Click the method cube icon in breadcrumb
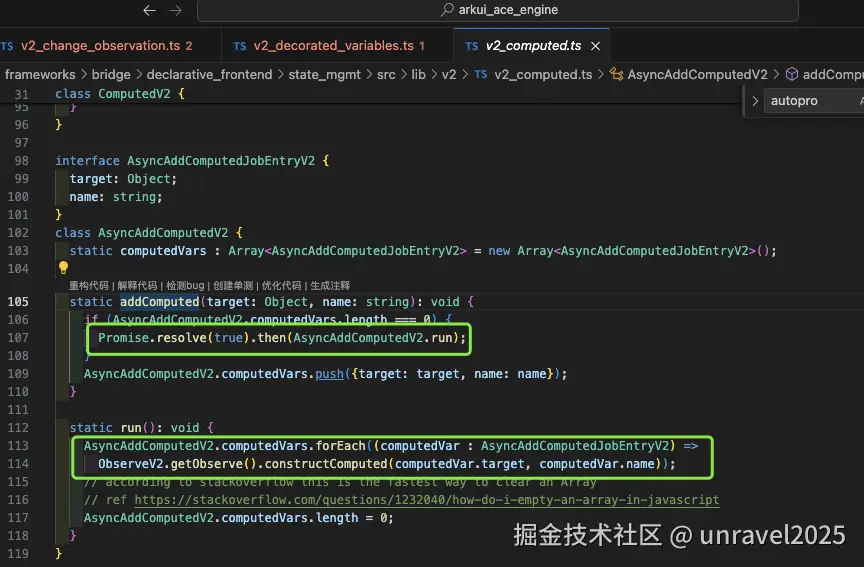 pyautogui.click(x=792, y=74)
